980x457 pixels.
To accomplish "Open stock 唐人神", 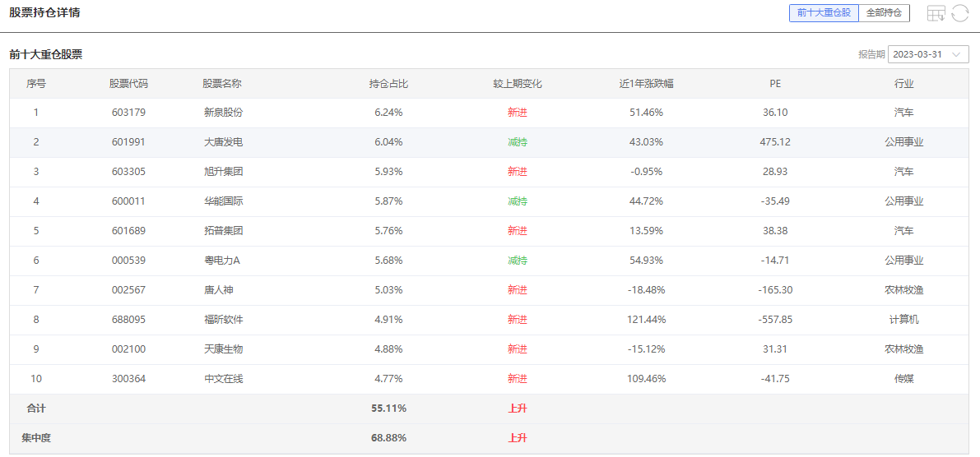I will [x=218, y=289].
